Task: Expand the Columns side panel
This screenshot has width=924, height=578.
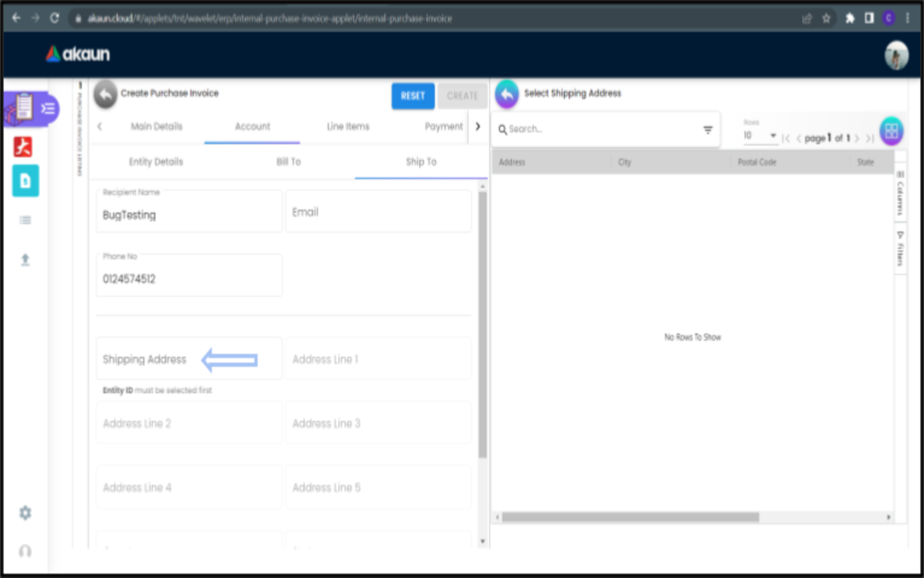Action: pyautogui.click(x=900, y=193)
